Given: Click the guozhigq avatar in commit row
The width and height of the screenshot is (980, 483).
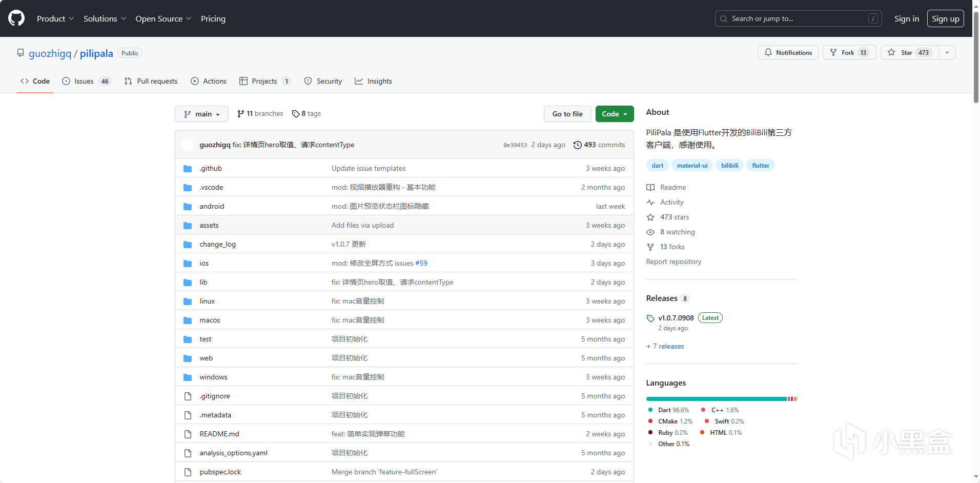Looking at the screenshot, I should [188, 145].
